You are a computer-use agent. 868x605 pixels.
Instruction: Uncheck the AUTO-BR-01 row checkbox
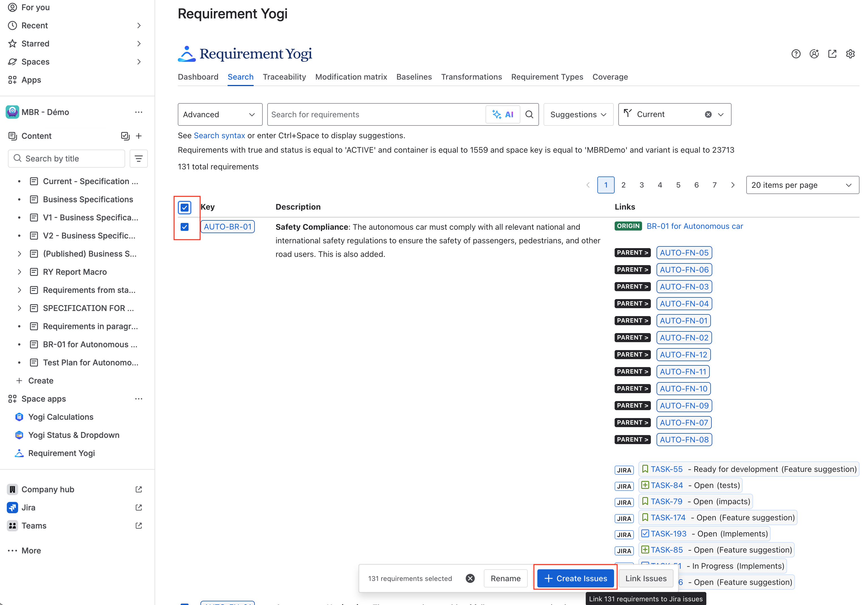[x=185, y=227]
